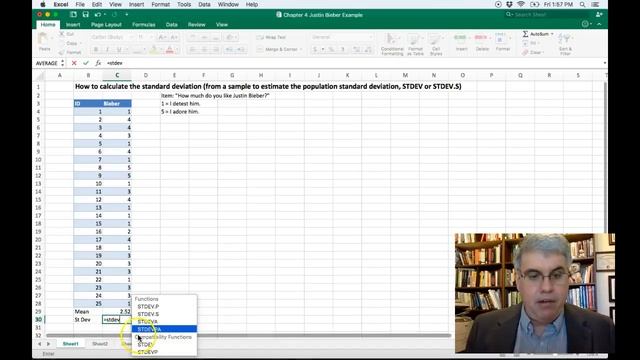Image resolution: width=640 pixels, height=360 pixels.
Task: Switch to the Formulas ribbon tab
Action: point(144,24)
